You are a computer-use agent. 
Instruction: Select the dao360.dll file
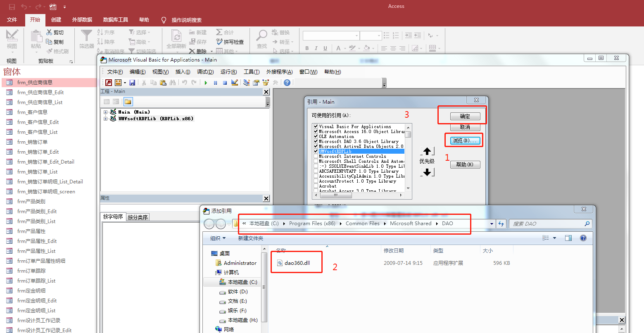[293, 263]
